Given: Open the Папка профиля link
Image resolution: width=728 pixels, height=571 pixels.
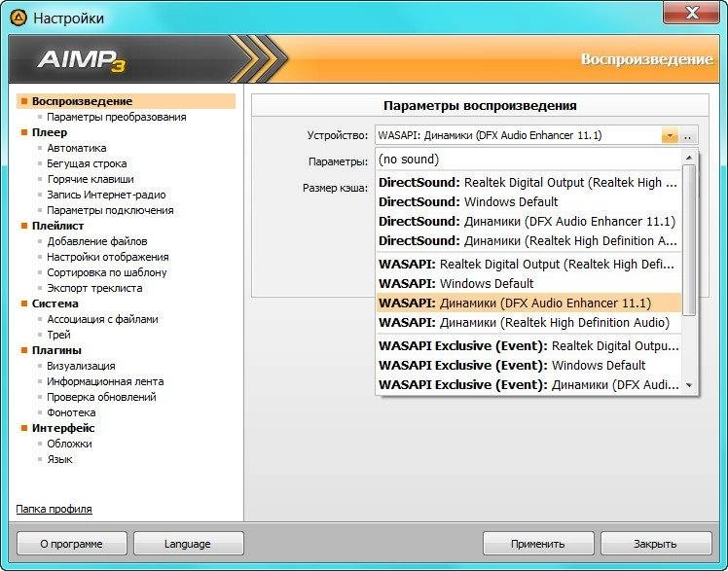Looking at the screenshot, I should [54, 510].
